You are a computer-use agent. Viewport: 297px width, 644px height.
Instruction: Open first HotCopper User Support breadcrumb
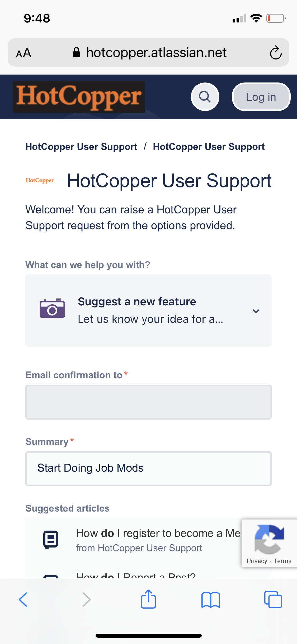(x=81, y=147)
